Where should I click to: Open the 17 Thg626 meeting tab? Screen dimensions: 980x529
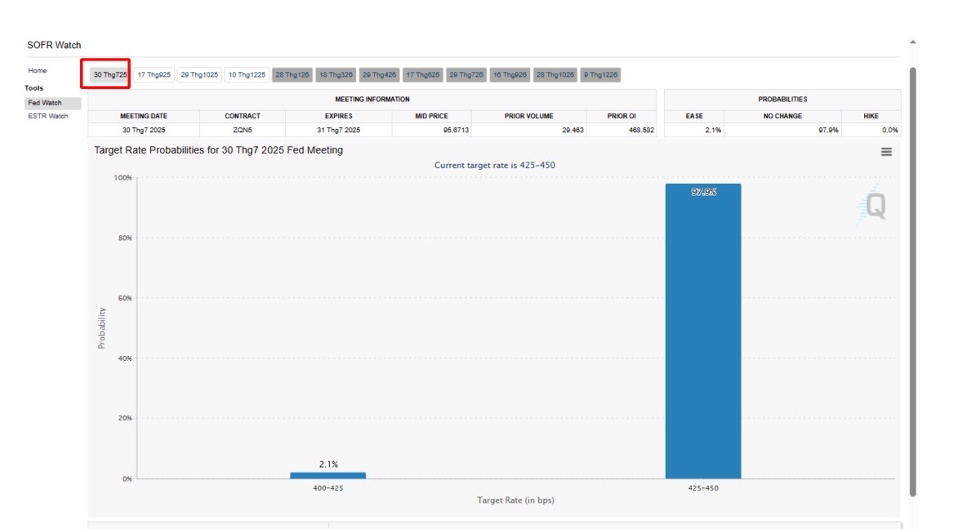(423, 75)
